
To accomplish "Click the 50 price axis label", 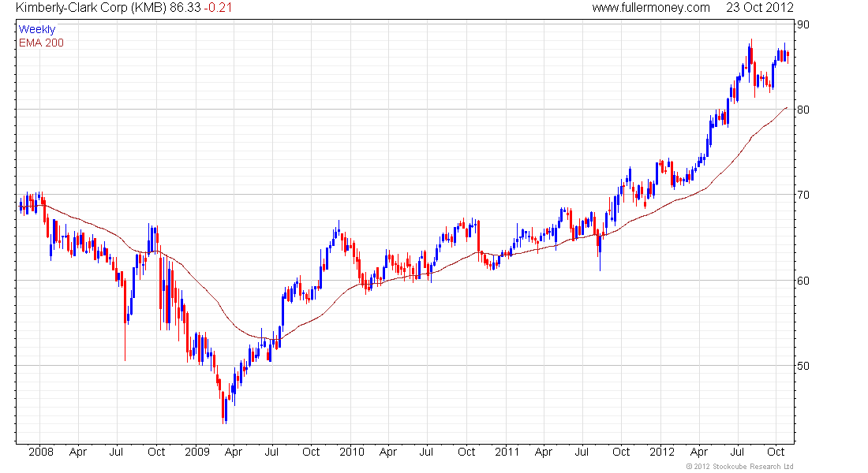I will tap(803, 367).
